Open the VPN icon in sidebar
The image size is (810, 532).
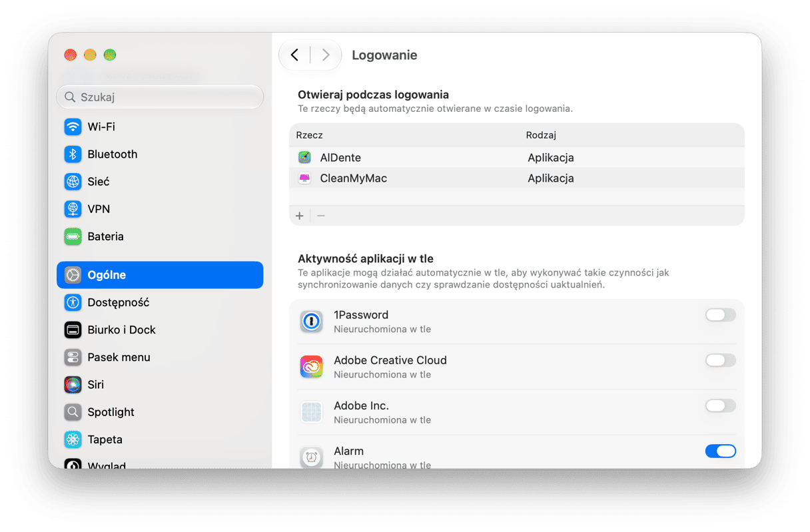tap(73, 209)
